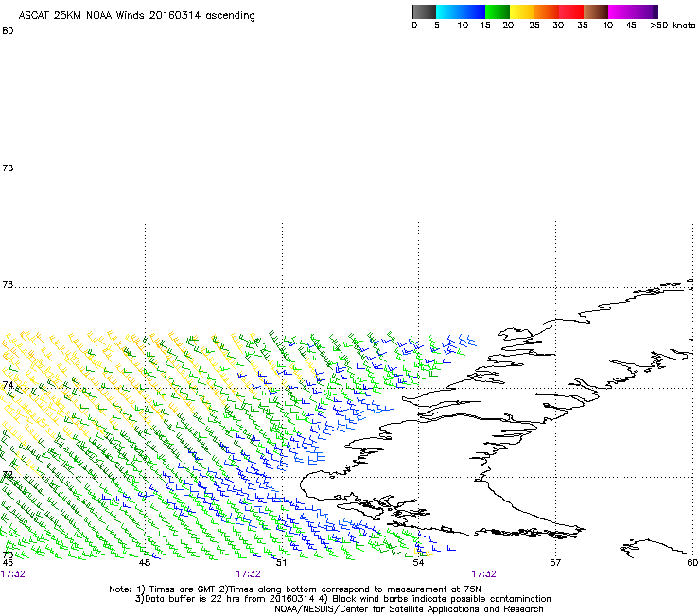This screenshot has height=615, width=700.
Task: Click the '48' longitude axis label
Action: tap(144, 562)
